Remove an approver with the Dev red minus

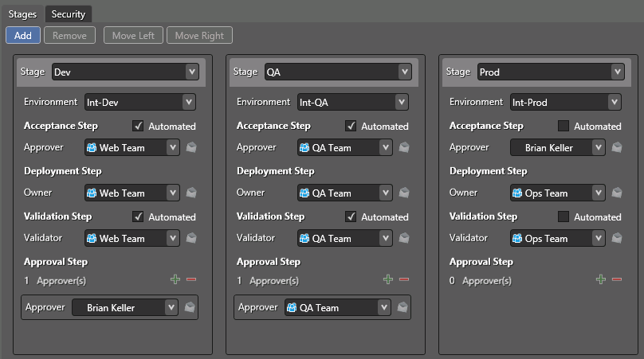click(x=191, y=279)
